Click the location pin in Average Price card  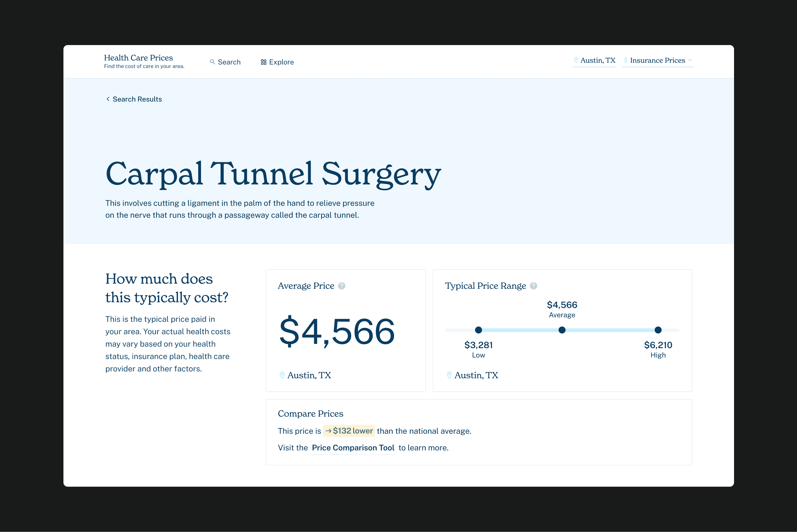[x=282, y=375]
